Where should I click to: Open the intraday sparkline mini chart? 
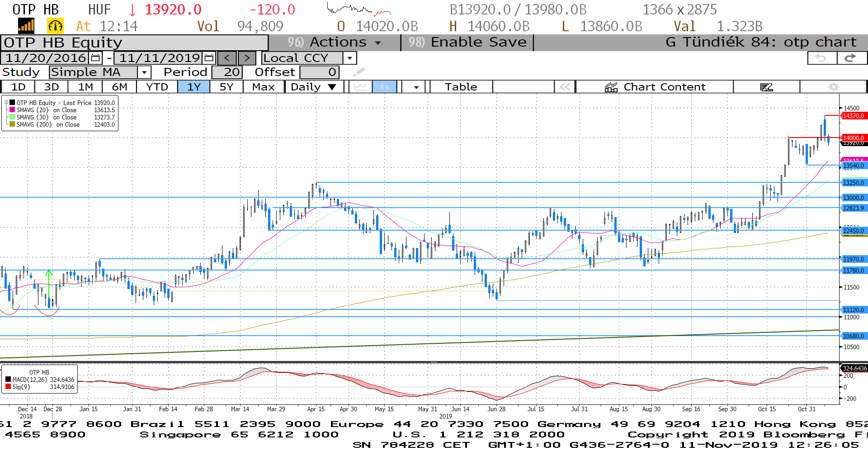coord(359,9)
